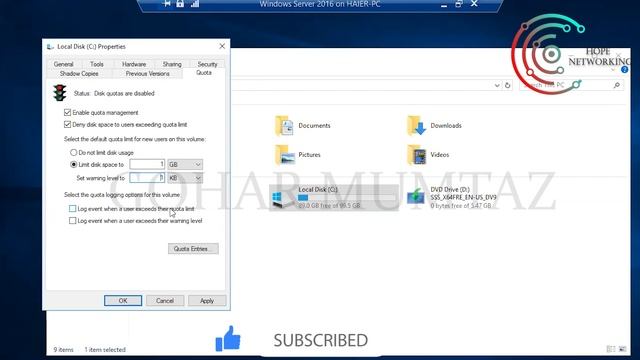Open the Sharing tab
This screenshot has width=640, height=360.
click(x=172, y=64)
